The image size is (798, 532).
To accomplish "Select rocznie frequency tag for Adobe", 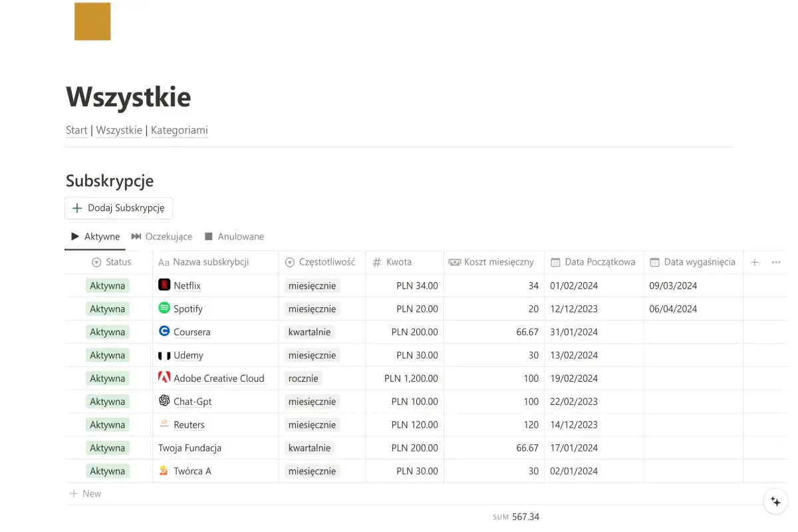I will pos(303,378).
